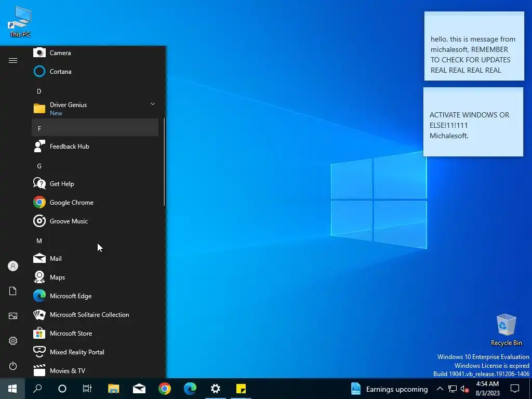Switch to Settings window on taskbar
The image size is (532, 399).
click(x=216, y=389)
